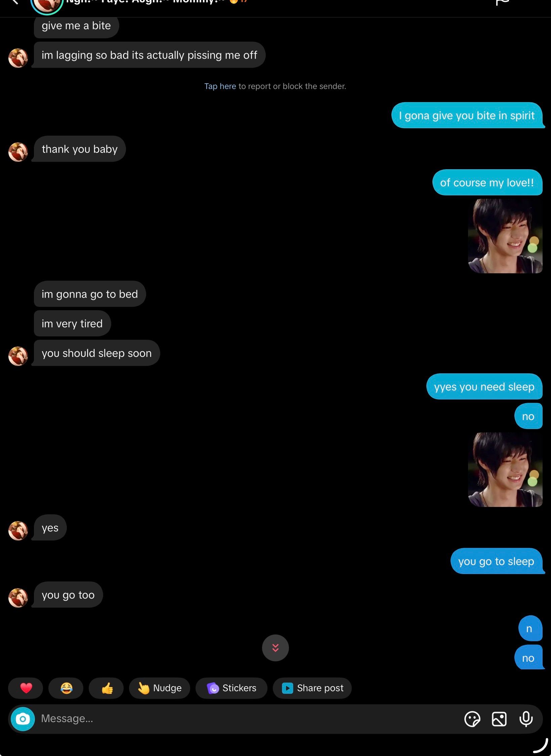Send the thumbs up reaction

107,688
